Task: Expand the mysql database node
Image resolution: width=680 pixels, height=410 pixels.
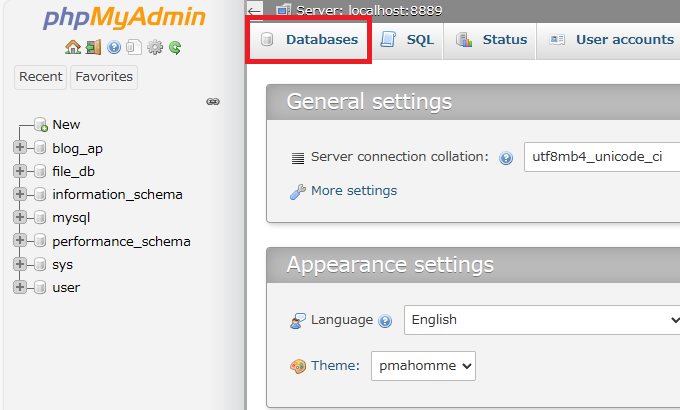Action: coord(20,217)
